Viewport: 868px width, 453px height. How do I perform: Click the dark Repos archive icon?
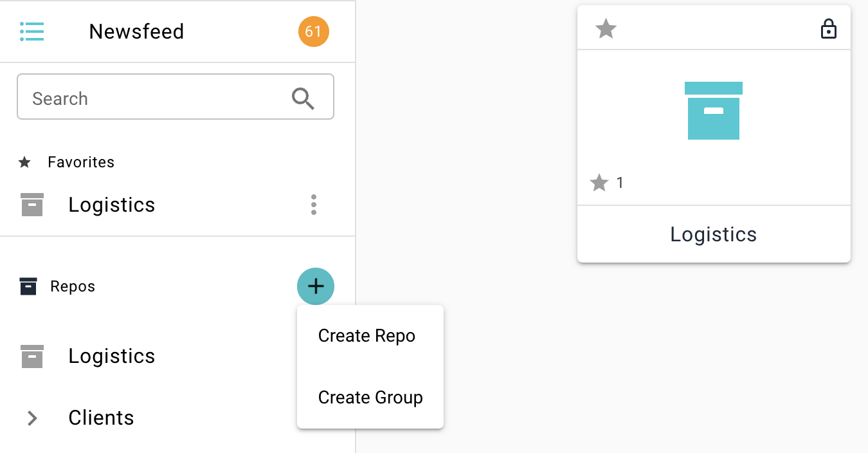click(28, 286)
